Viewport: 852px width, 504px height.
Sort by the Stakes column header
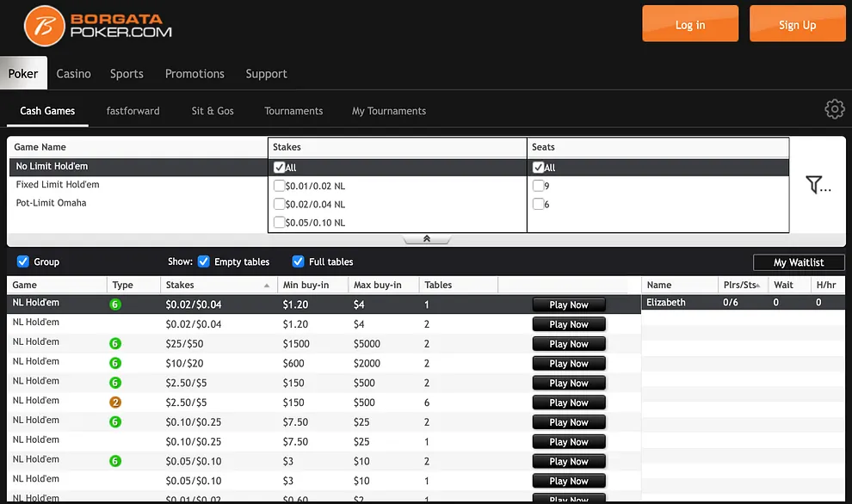point(219,285)
